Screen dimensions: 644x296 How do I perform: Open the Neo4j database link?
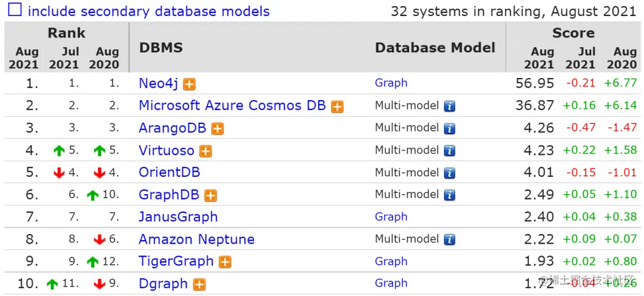click(158, 83)
